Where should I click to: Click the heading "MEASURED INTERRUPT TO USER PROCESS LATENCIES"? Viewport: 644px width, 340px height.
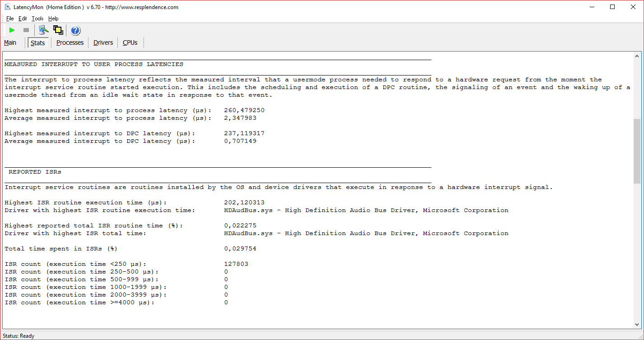[94, 64]
